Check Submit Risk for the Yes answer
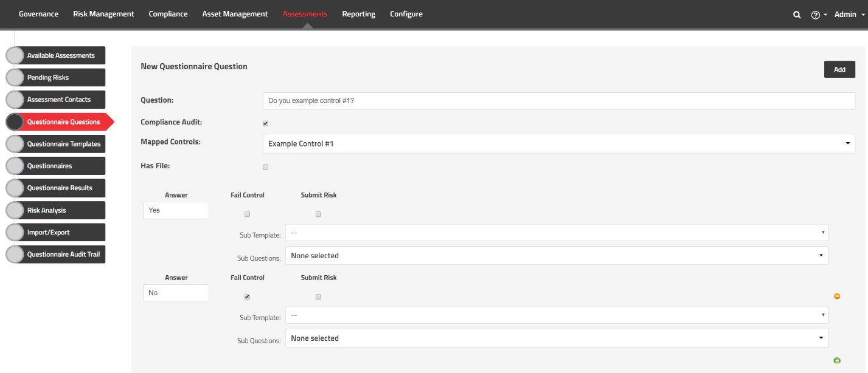Screen dimensions: 868x373 click(x=318, y=214)
